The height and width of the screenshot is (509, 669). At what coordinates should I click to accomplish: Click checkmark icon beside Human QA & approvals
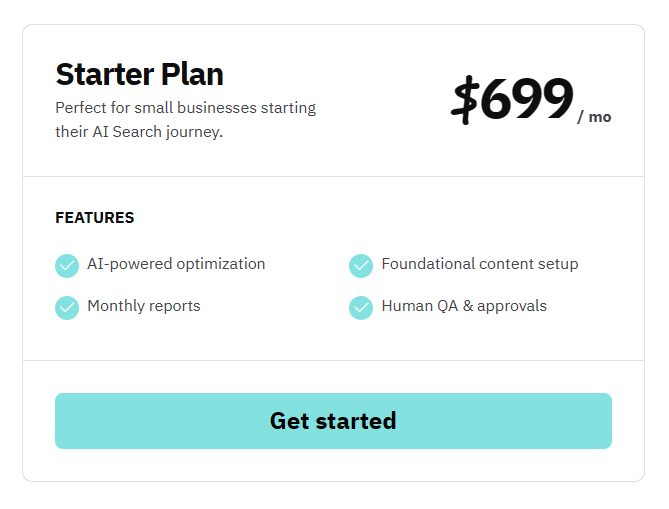tap(361, 307)
